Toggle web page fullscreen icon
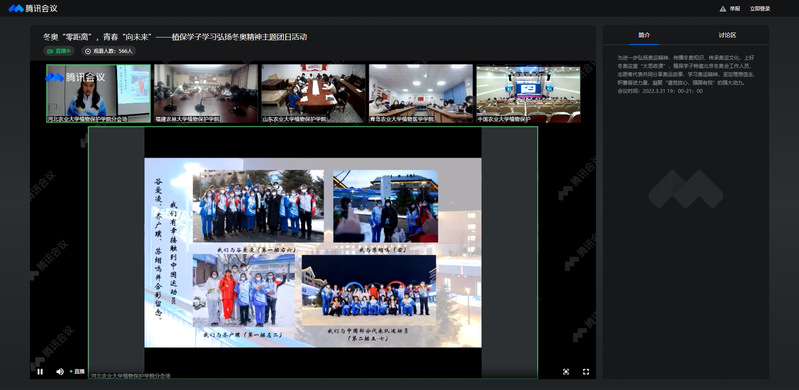 [x=566, y=372]
